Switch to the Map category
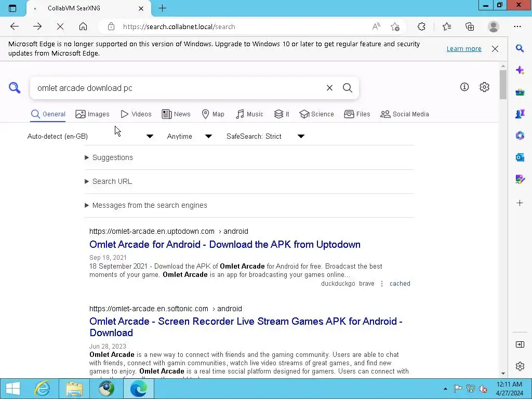532x399 pixels. [x=212, y=114]
